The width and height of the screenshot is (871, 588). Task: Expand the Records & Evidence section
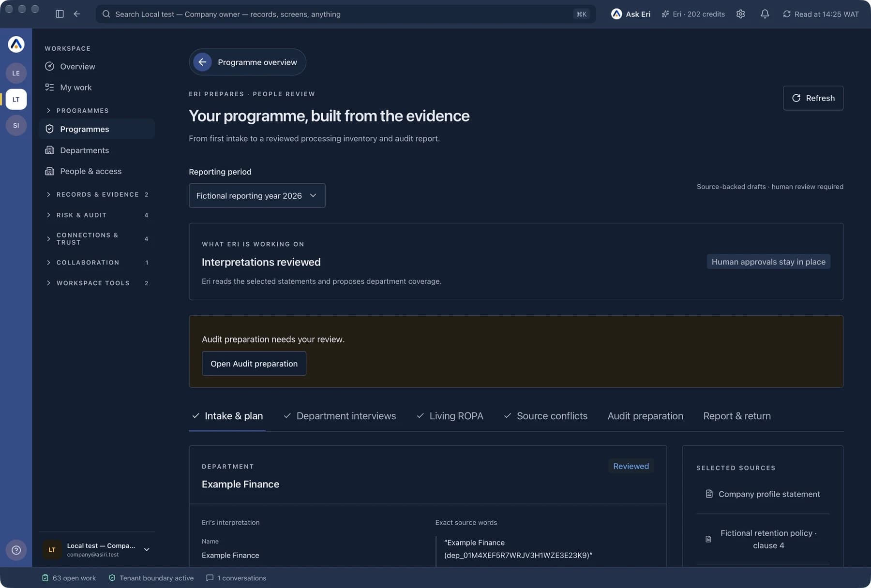tap(97, 194)
